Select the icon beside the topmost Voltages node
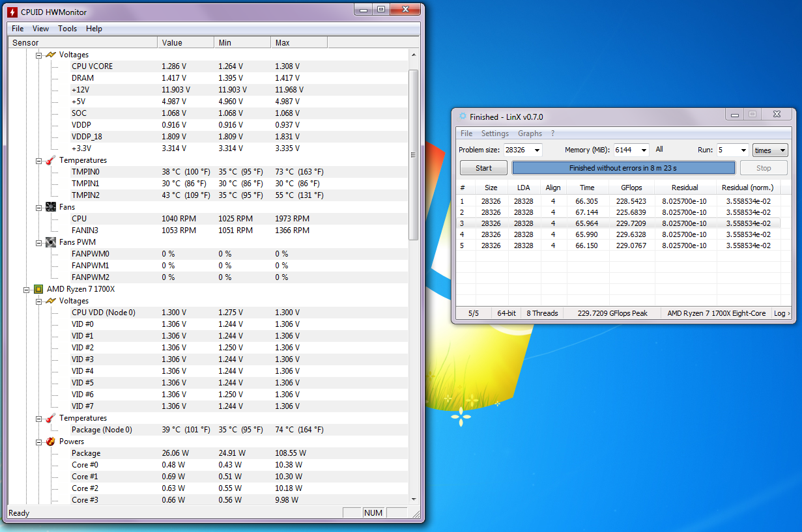Screen dimensions: 802x532 51,55
